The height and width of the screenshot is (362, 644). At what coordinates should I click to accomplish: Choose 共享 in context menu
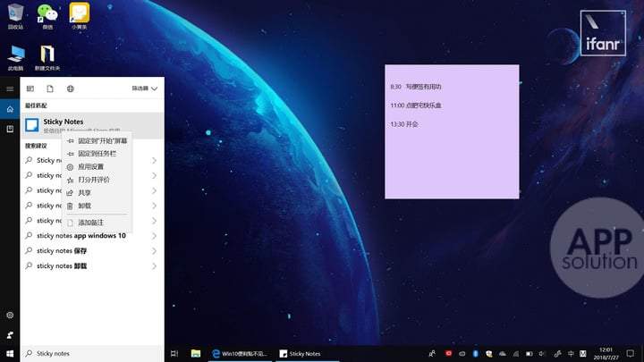tap(97, 193)
